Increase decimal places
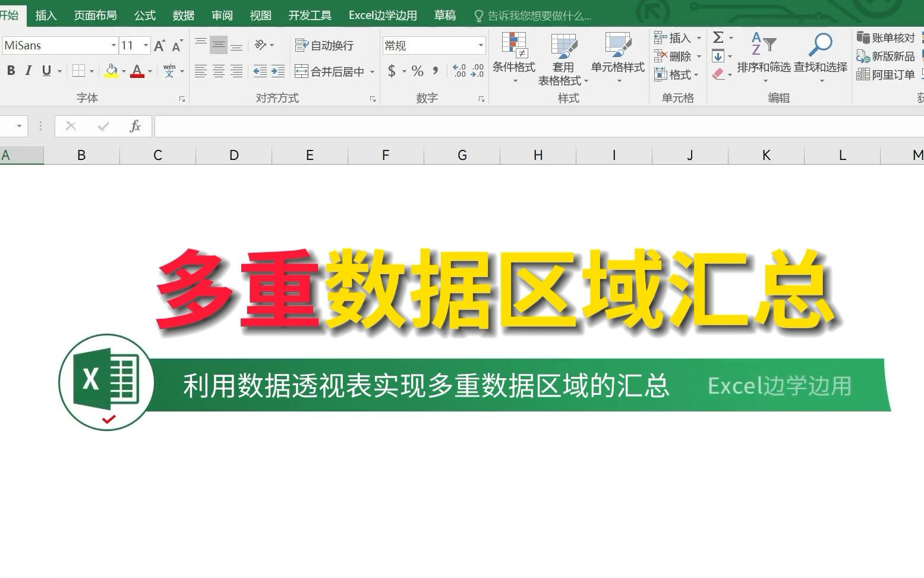 [459, 71]
